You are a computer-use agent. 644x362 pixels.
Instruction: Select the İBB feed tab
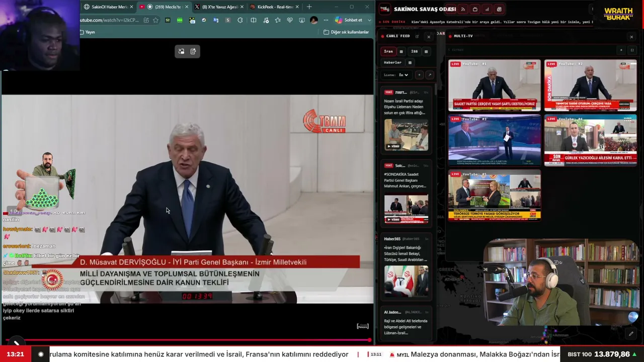[414, 51]
